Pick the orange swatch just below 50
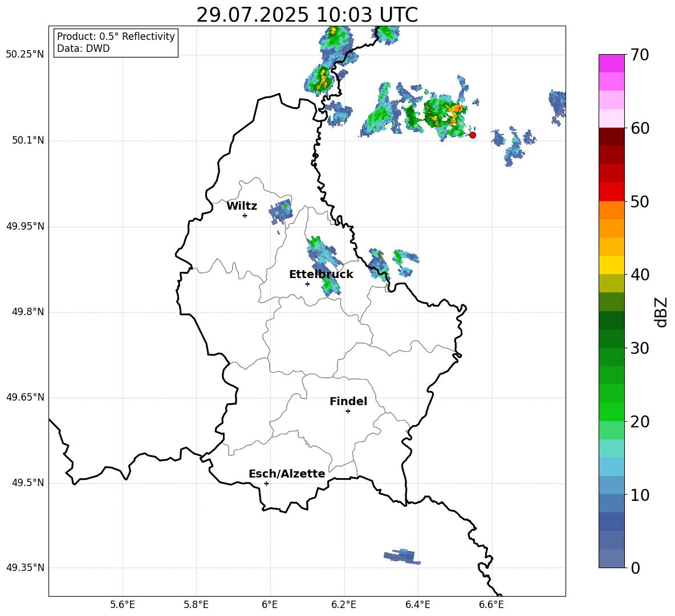675x616 pixels. (x=612, y=210)
